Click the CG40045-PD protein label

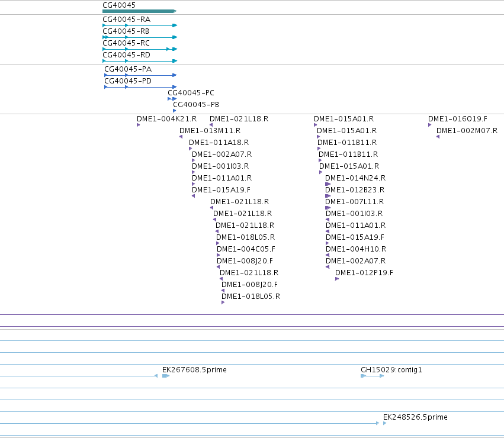128,81
